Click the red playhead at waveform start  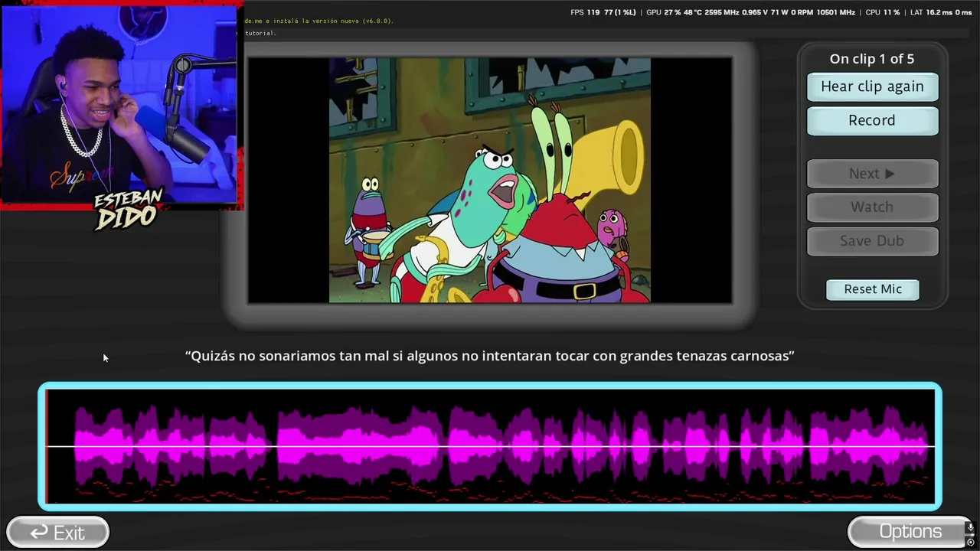point(47,446)
